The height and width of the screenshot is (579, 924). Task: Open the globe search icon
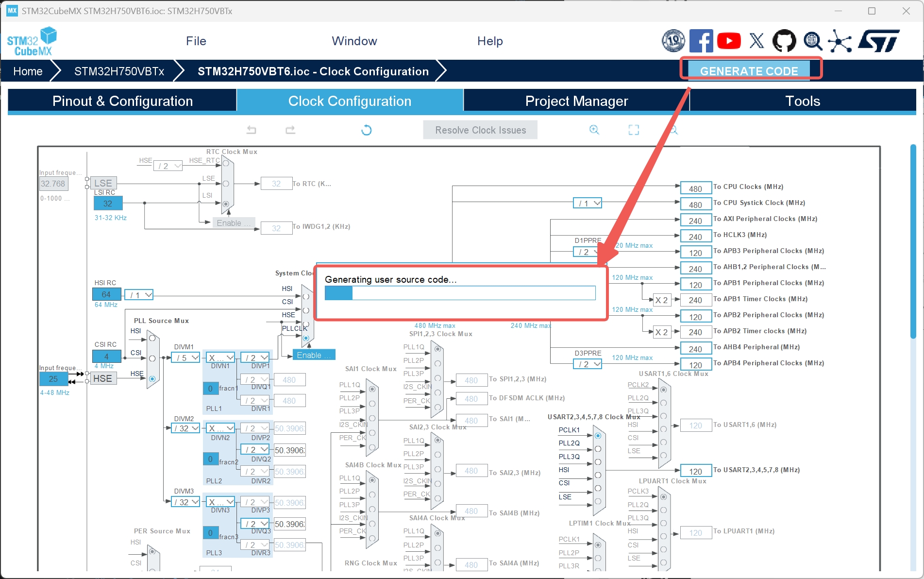click(x=812, y=41)
